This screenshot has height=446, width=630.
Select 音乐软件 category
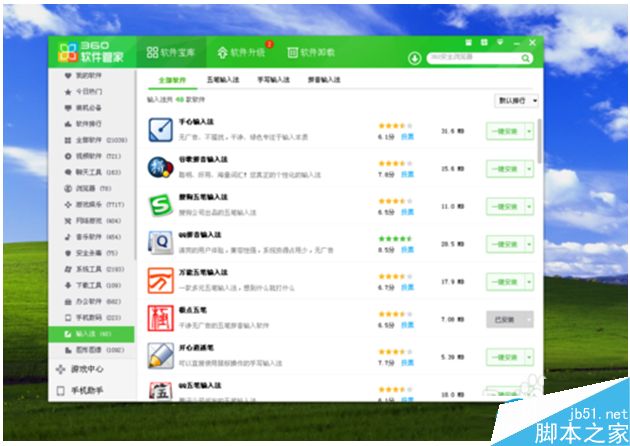tap(92, 237)
